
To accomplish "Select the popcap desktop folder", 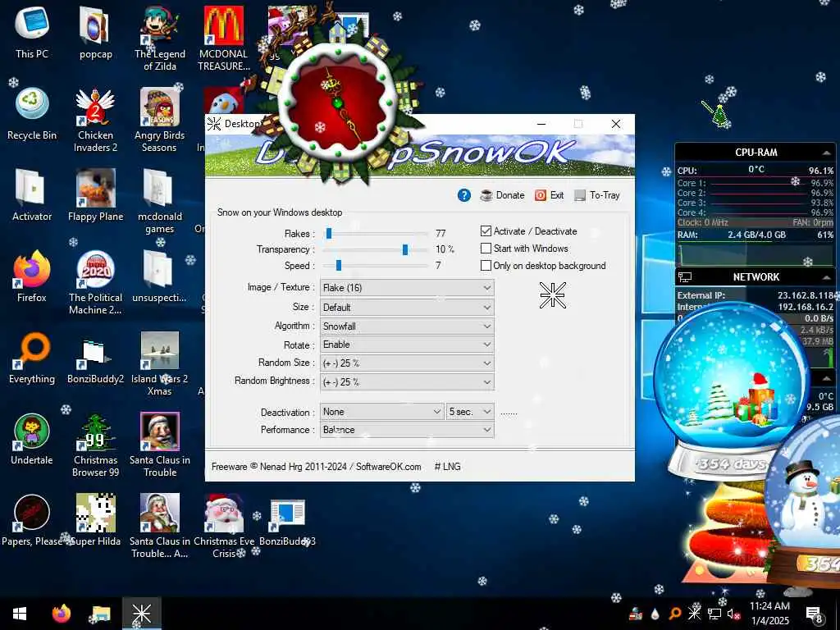I will (95, 33).
